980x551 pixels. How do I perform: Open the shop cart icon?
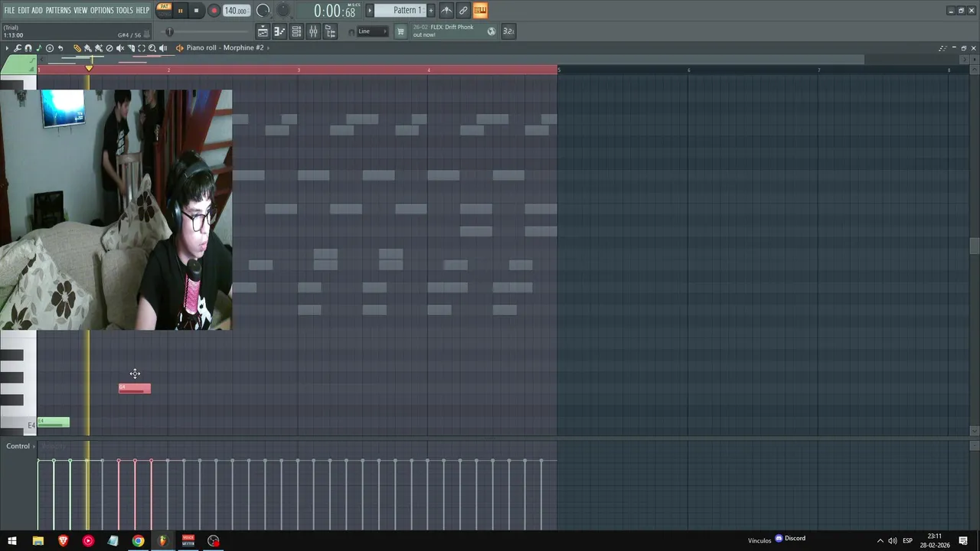tap(400, 31)
